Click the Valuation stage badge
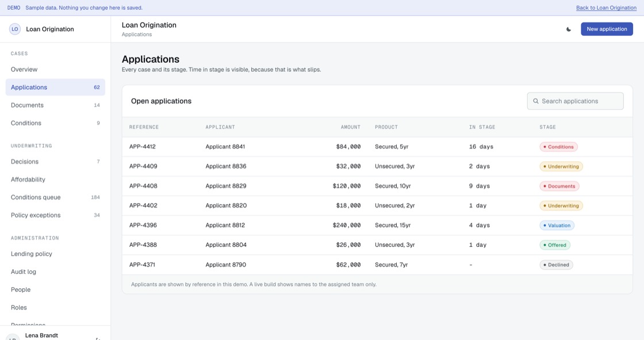Image resolution: width=644 pixels, height=340 pixels. 557,226
